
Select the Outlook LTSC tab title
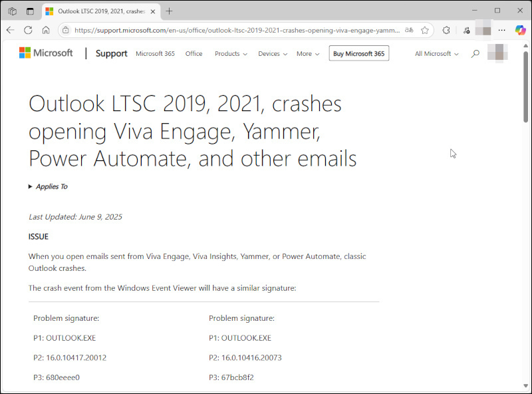(x=102, y=11)
